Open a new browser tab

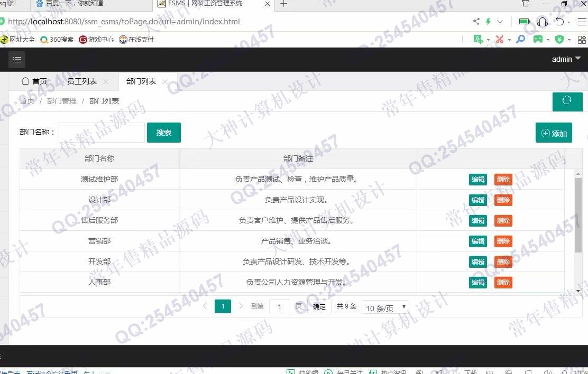point(284,4)
